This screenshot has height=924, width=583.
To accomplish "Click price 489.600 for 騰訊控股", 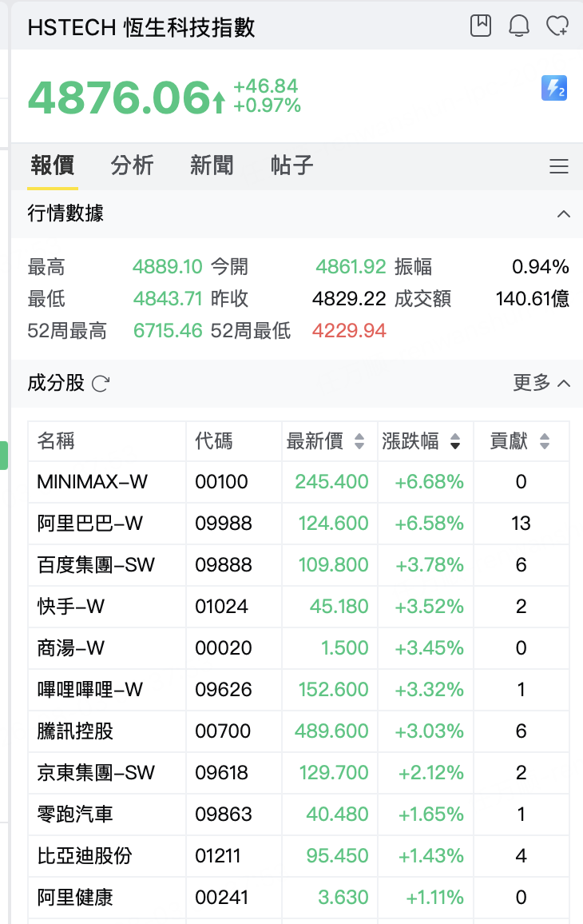I will tap(331, 731).
